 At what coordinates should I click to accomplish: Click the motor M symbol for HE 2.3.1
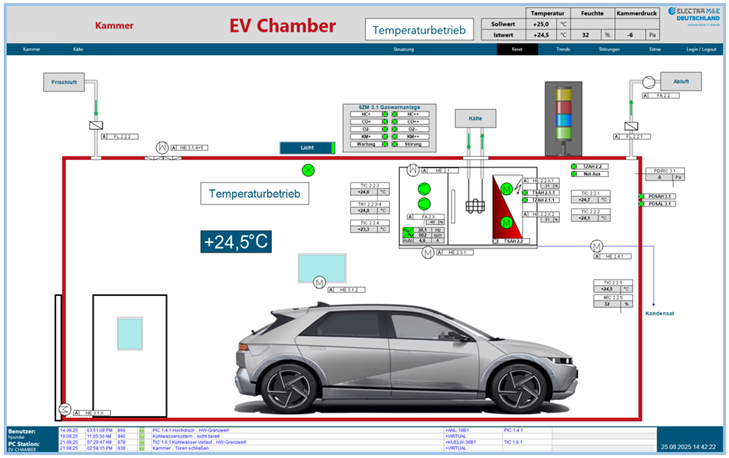click(427, 252)
